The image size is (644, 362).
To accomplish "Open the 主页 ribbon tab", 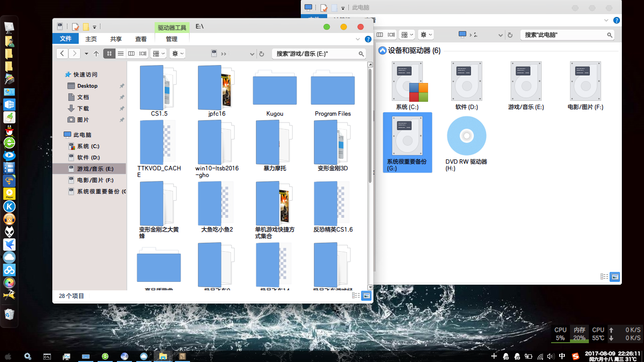I will (91, 39).
